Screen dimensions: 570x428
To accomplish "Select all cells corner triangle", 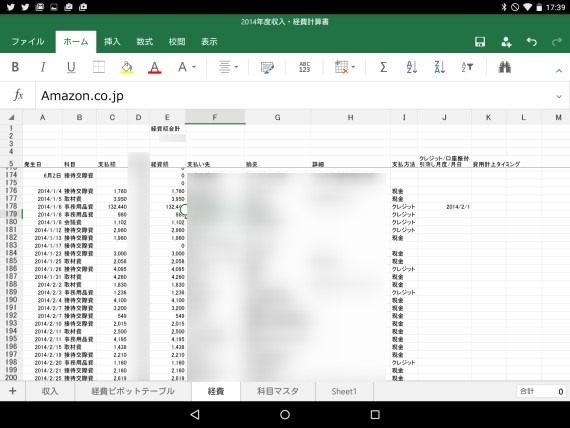I will click(11, 117).
